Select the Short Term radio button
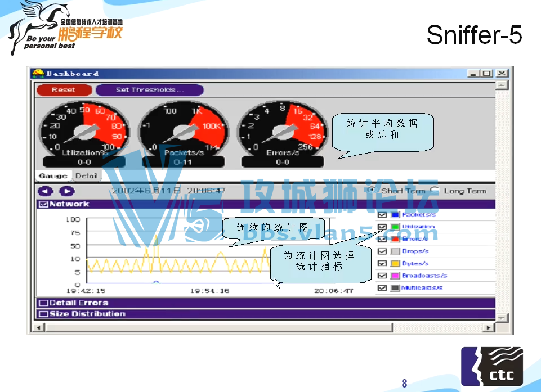This screenshot has height=392, width=541. (372, 190)
